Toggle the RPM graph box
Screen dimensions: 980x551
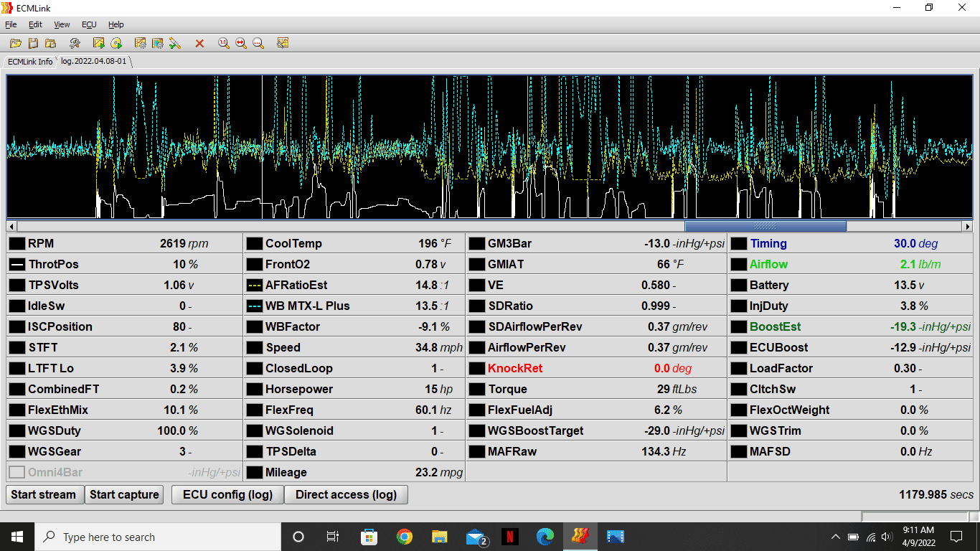click(17, 244)
